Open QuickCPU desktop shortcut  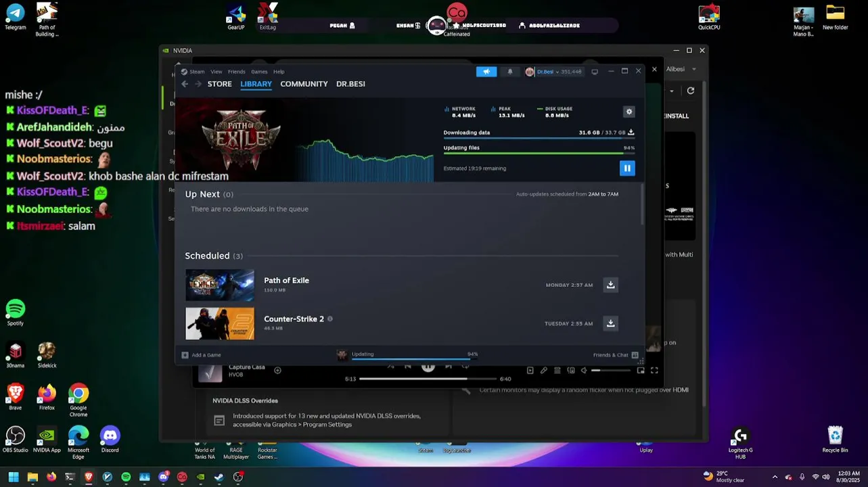(x=709, y=16)
